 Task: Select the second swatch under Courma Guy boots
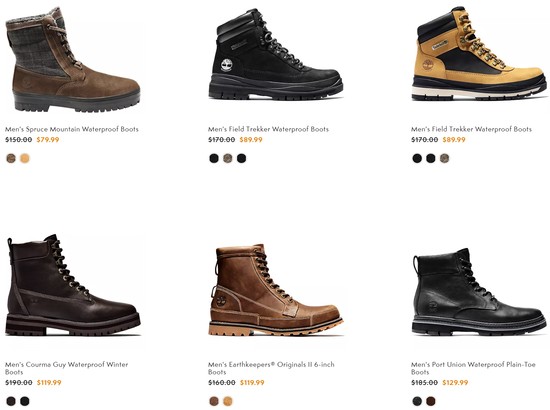click(25, 401)
